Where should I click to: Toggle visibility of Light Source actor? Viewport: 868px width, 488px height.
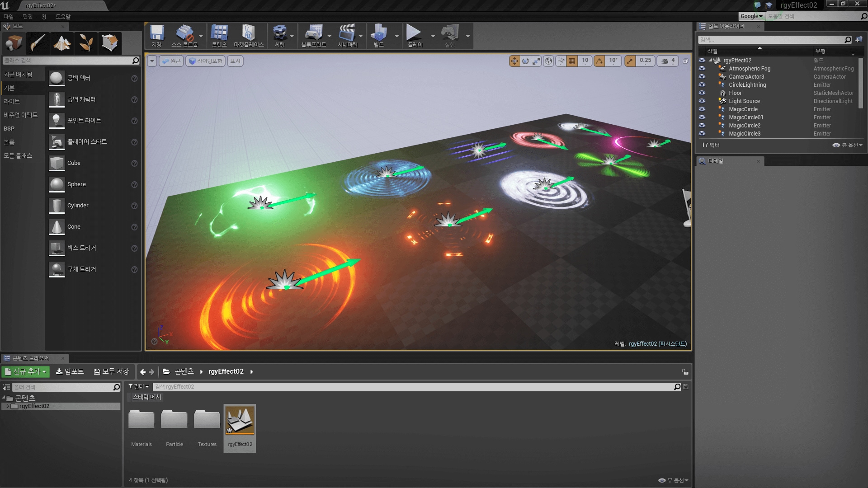tap(702, 101)
